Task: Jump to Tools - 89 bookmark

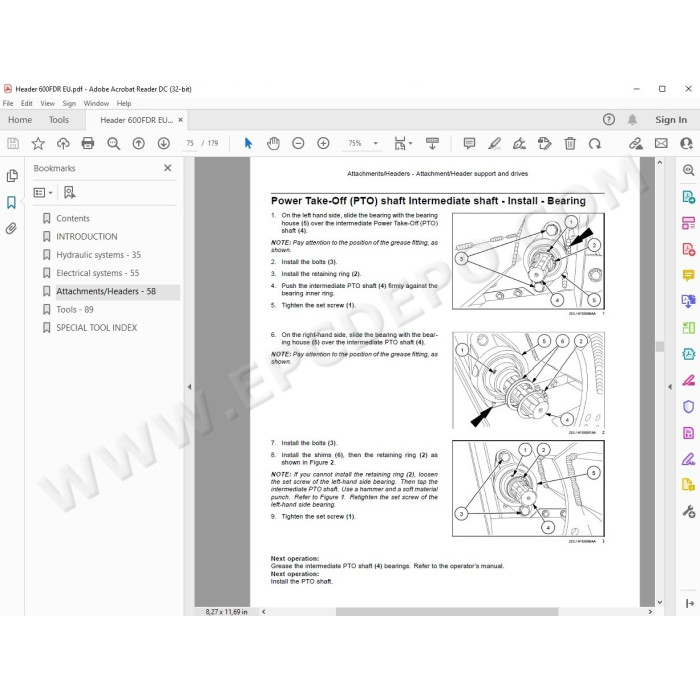Action: [x=75, y=309]
